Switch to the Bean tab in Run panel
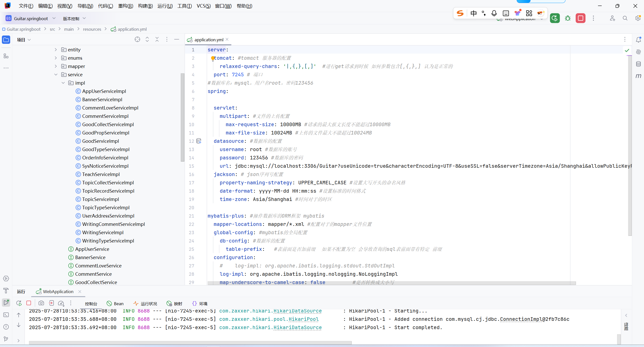The image size is (644, 347). [115, 303]
